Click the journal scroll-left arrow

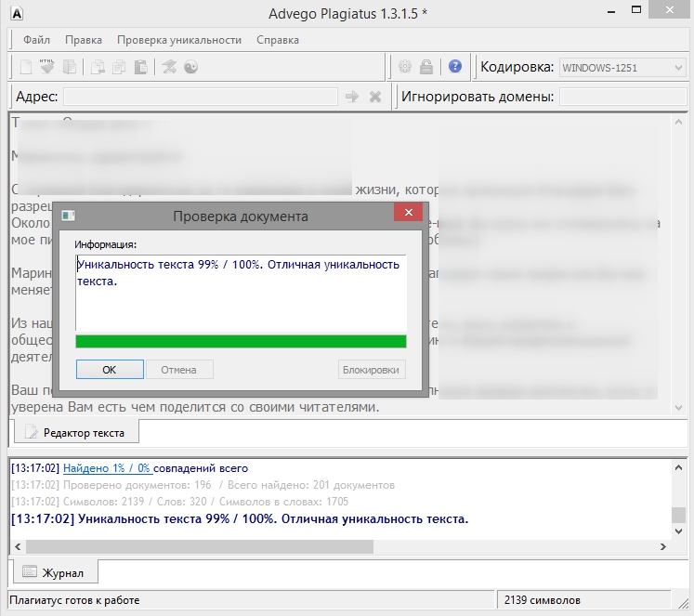(18, 546)
